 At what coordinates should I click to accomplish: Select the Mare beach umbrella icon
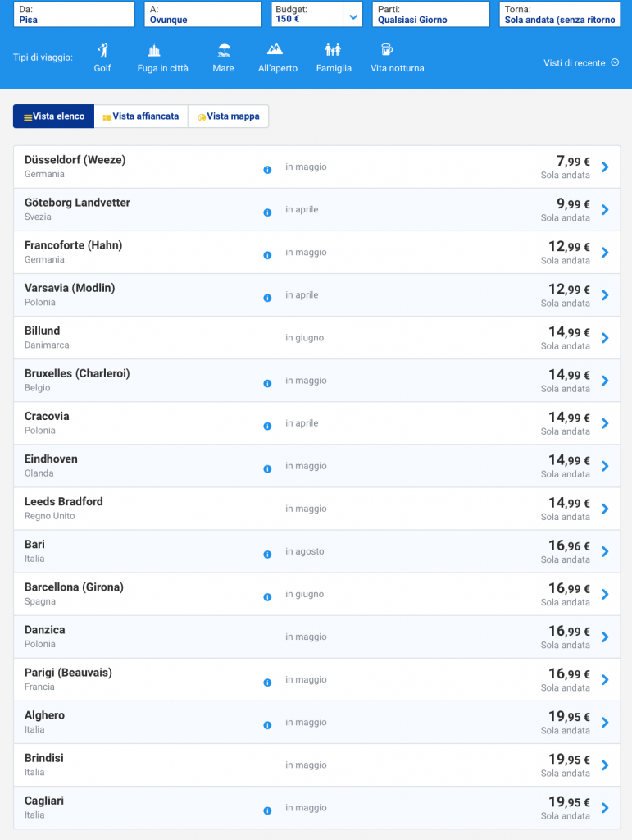pyautogui.click(x=223, y=51)
